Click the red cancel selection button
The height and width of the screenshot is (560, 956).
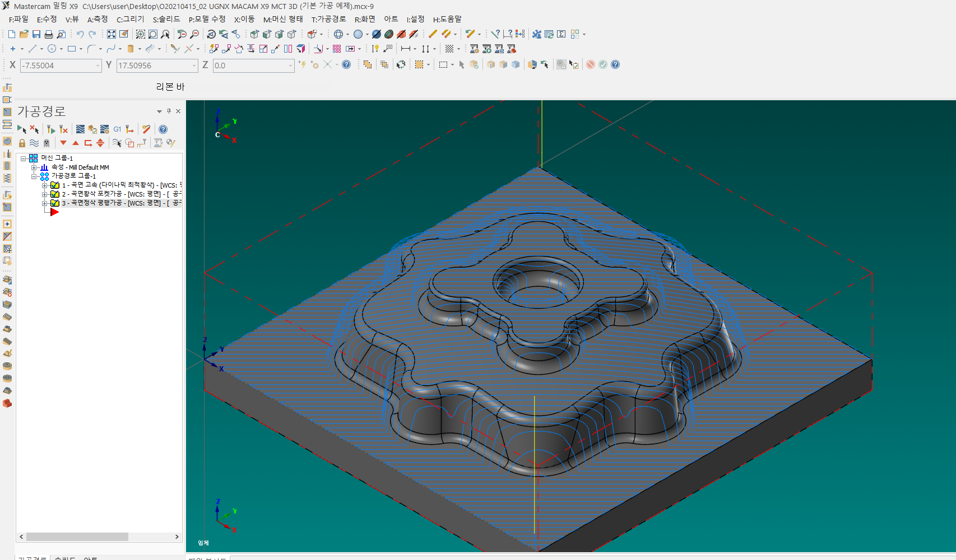tap(591, 64)
